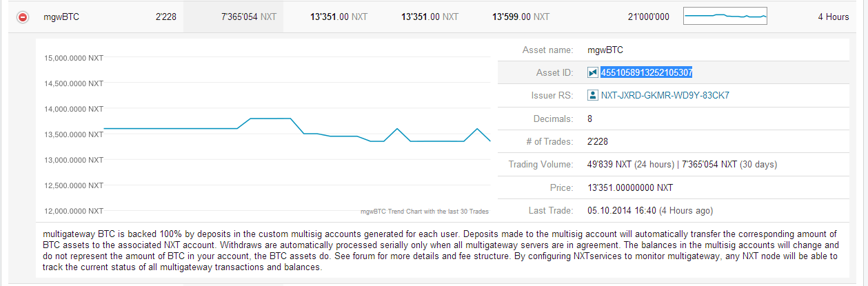Screen dimensions: 868x286
Task: Click the 21'000'000 quantity value in the row
Action: (649, 17)
